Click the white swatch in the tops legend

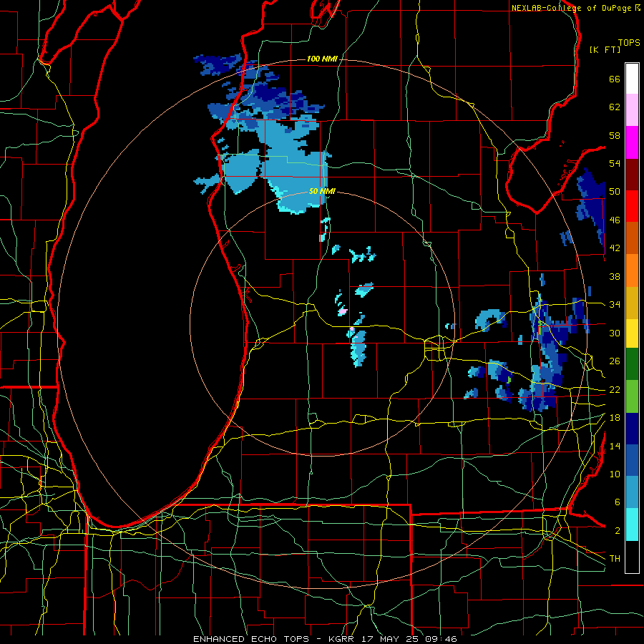click(632, 79)
